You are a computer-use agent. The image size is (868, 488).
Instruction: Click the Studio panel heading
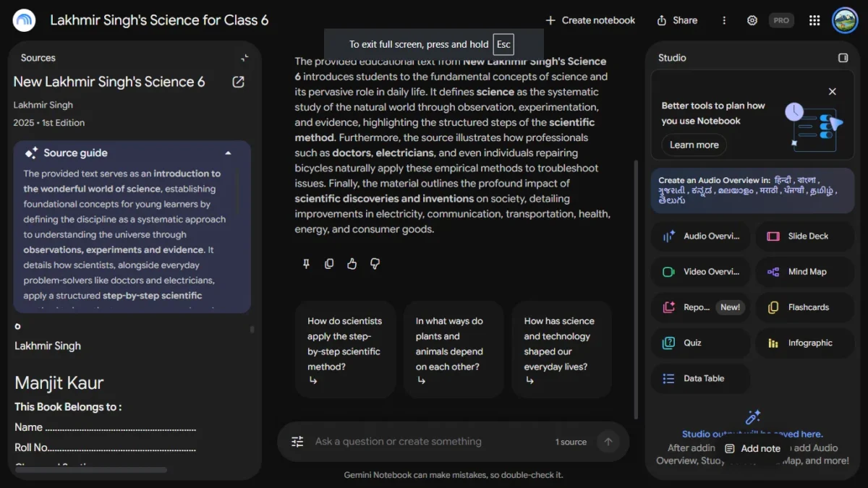672,58
